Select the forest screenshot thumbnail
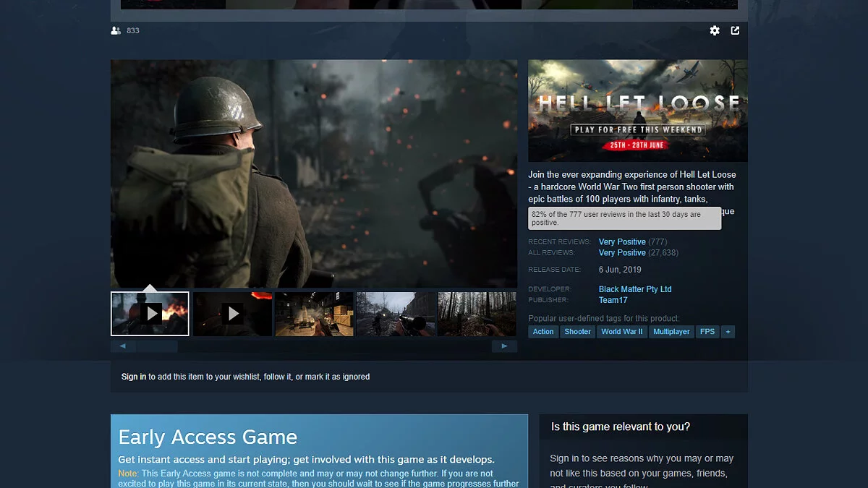The width and height of the screenshot is (868, 488). click(477, 314)
